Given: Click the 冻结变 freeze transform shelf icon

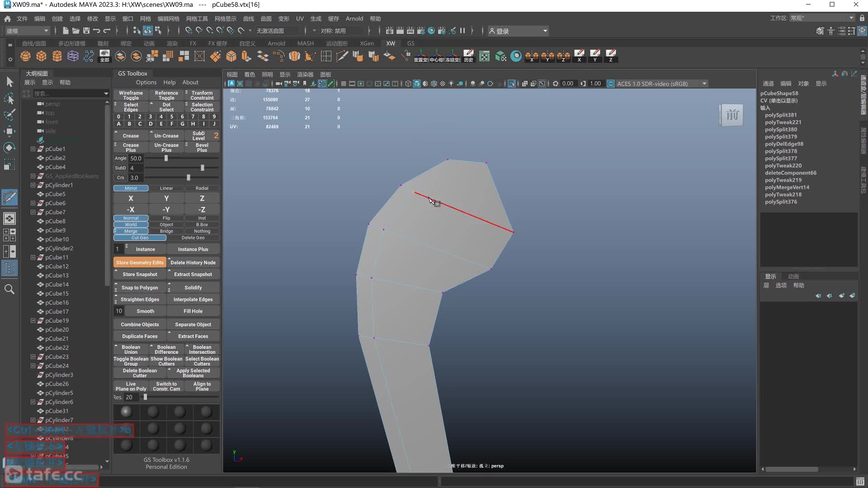Looking at the screenshot, I should (453, 56).
